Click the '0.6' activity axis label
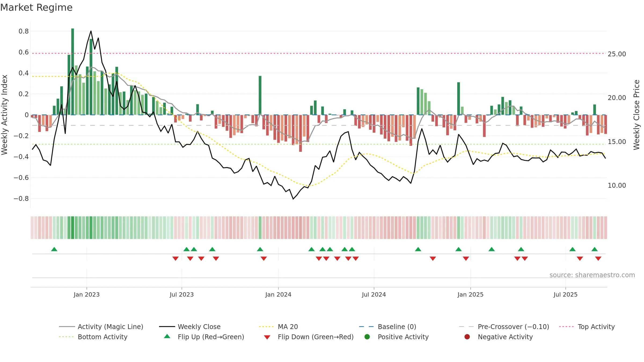Image resolution: width=644 pixels, height=362 pixels. click(x=24, y=52)
